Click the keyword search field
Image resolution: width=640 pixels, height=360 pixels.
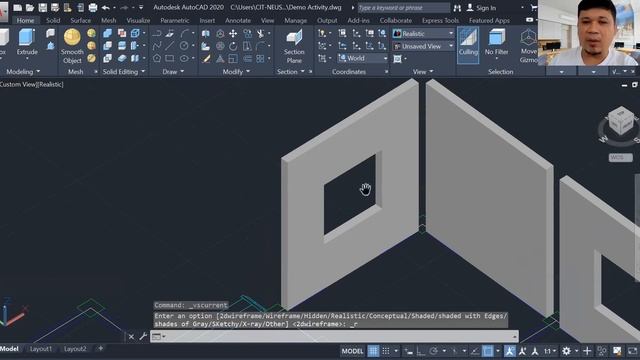(403, 8)
